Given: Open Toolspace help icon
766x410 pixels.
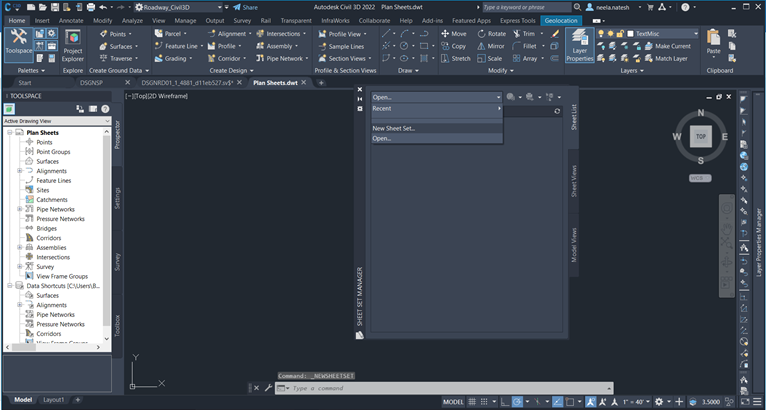Looking at the screenshot, I should click(x=105, y=109).
